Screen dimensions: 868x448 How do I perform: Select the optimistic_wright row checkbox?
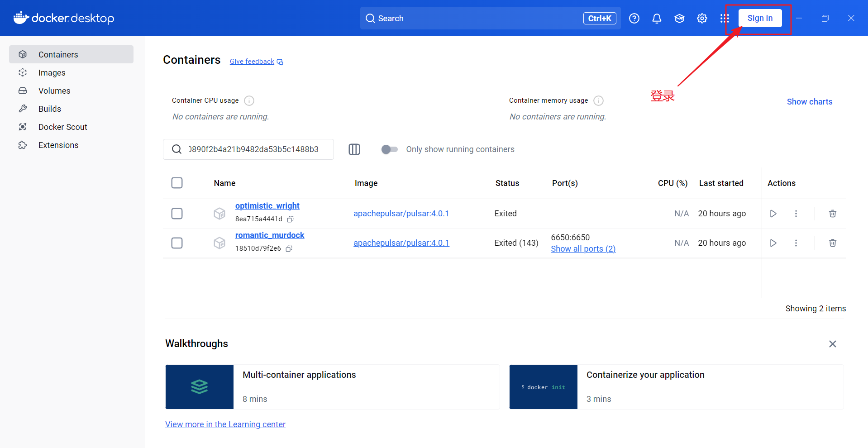[x=177, y=214]
